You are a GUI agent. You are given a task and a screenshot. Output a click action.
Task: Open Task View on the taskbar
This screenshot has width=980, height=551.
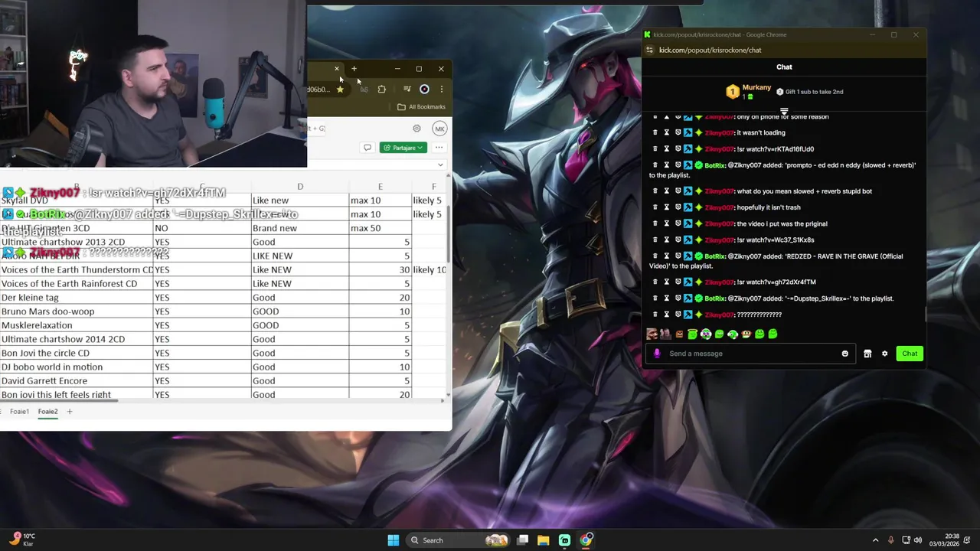(x=522, y=540)
